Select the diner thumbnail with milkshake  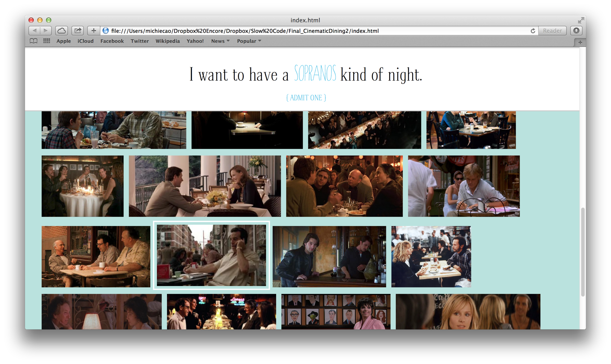tap(114, 130)
